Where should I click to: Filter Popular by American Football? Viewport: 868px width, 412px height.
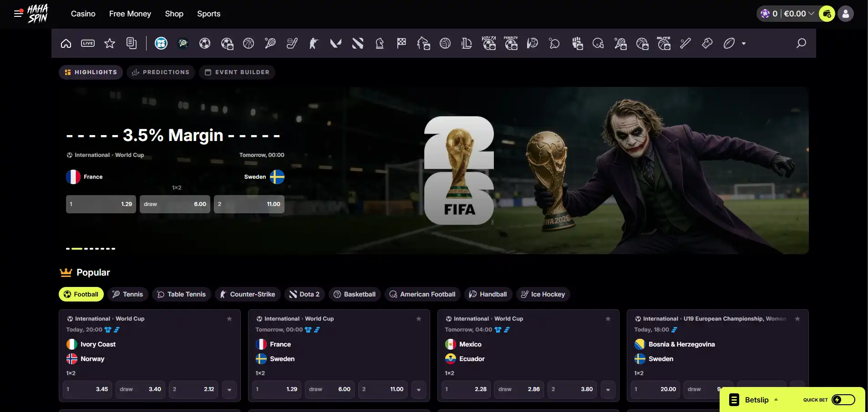tap(423, 294)
